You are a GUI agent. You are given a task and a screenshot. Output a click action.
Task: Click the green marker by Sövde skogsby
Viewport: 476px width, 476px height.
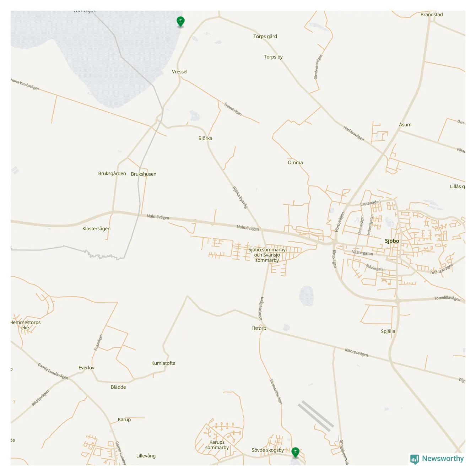click(295, 452)
